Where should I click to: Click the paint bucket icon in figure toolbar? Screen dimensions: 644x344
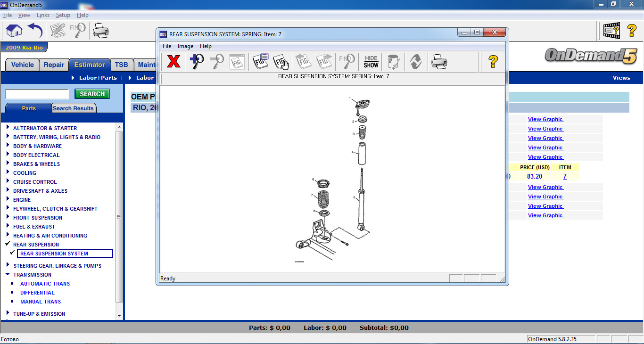point(393,61)
